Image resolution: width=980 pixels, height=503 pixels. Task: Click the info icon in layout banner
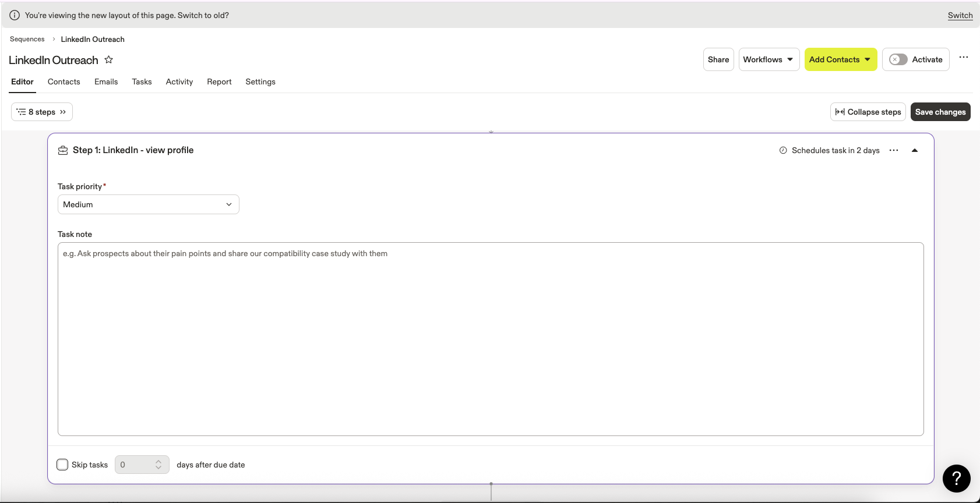[x=15, y=15]
